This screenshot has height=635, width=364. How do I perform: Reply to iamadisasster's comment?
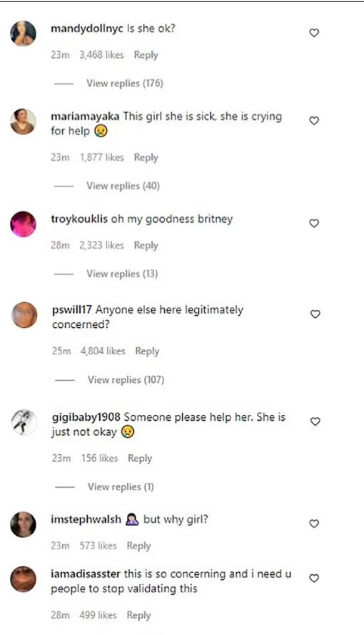pos(138,615)
